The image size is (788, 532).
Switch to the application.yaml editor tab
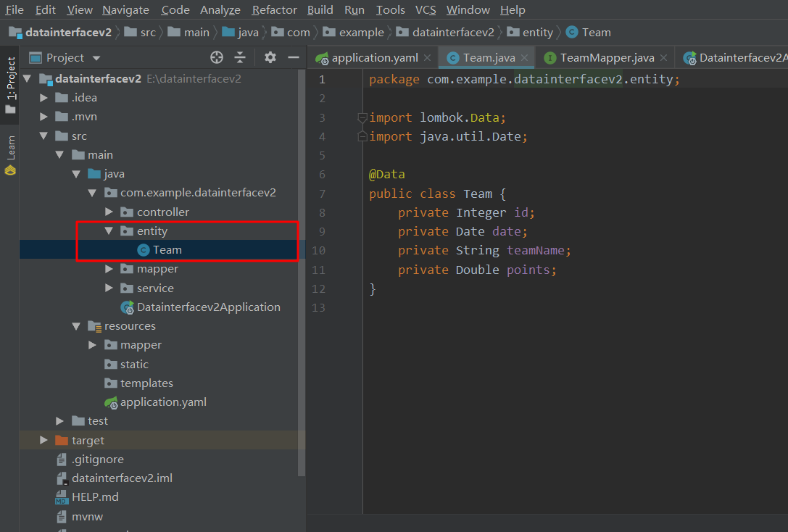coord(373,58)
